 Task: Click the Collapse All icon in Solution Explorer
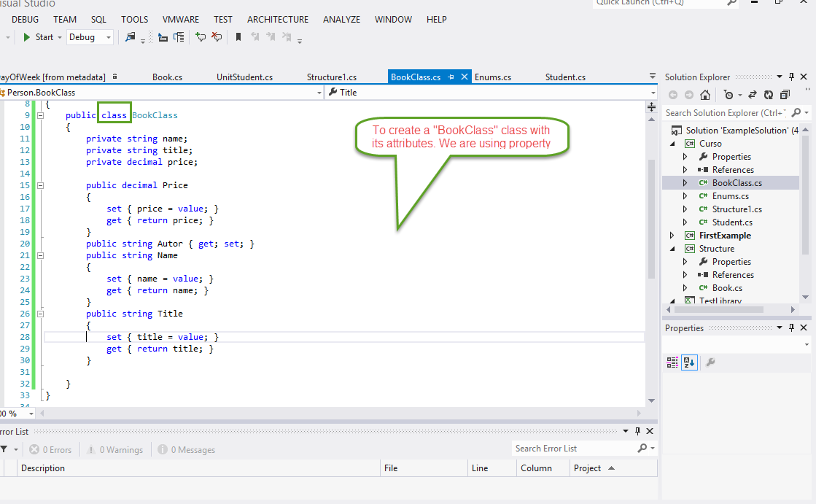pyautogui.click(x=785, y=95)
